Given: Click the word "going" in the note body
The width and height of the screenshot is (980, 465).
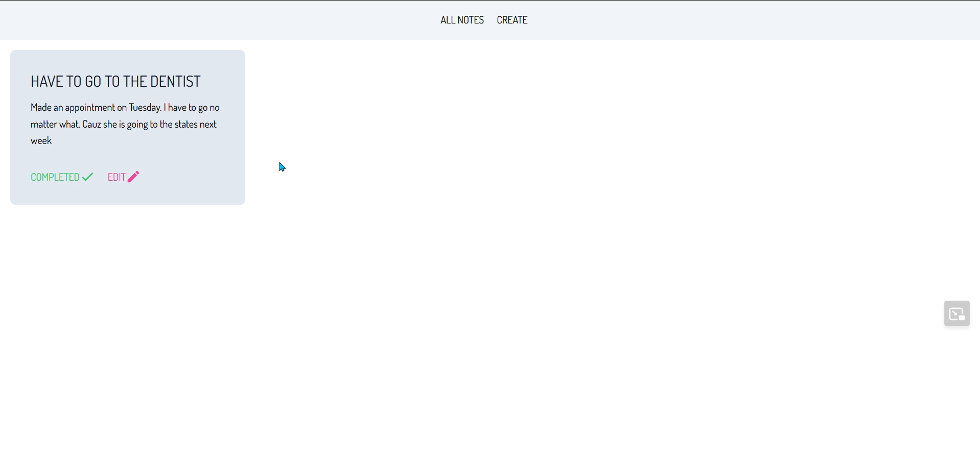Looking at the screenshot, I should coord(137,124).
